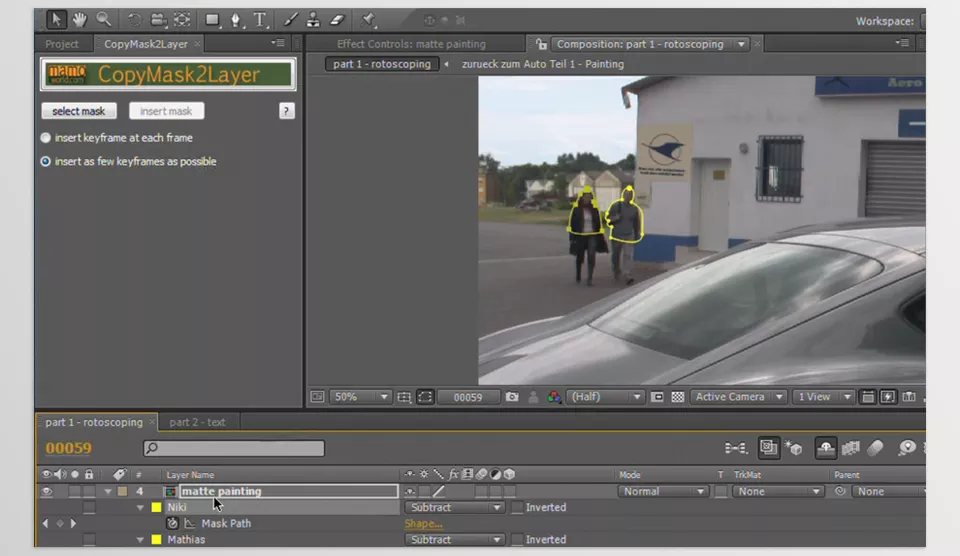Toggle Motion Blur in the timeline

click(x=876, y=448)
